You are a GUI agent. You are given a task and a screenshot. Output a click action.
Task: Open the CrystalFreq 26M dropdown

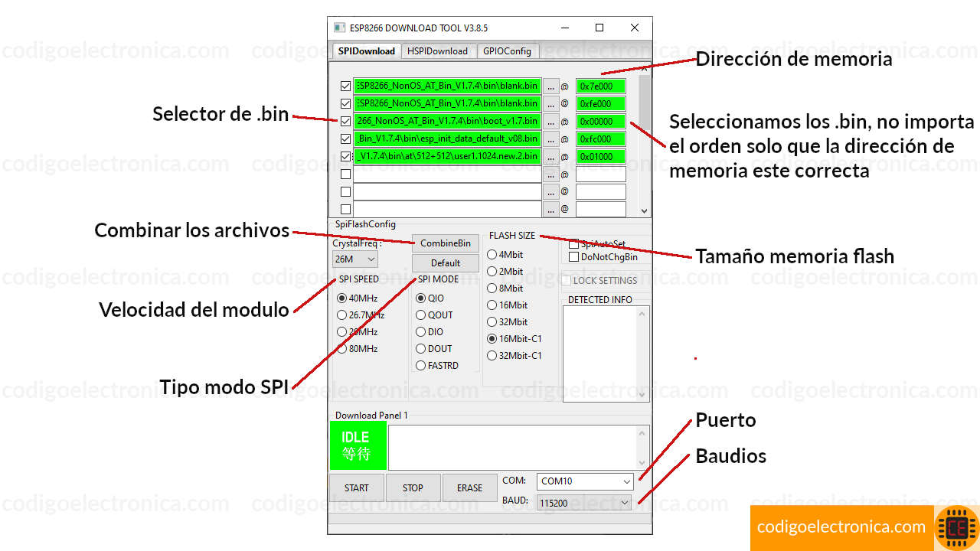pos(355,259)
